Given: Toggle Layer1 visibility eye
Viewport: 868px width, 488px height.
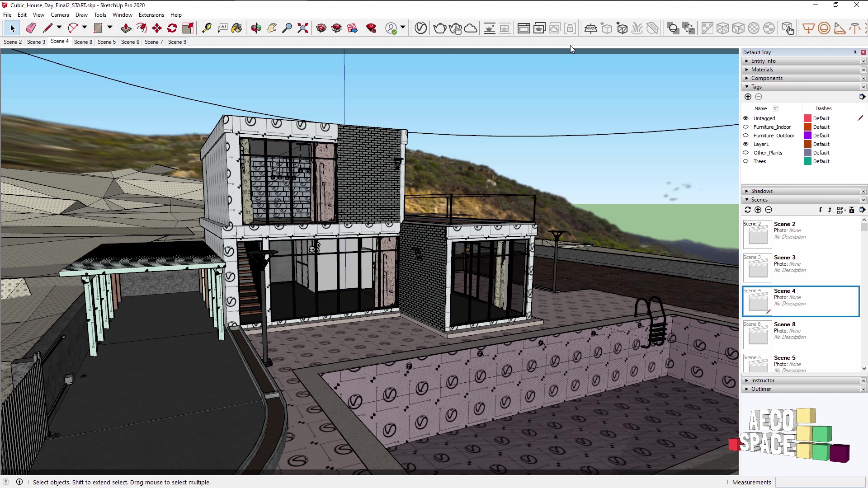Looking at the screenshot, I should click(745, 144).
